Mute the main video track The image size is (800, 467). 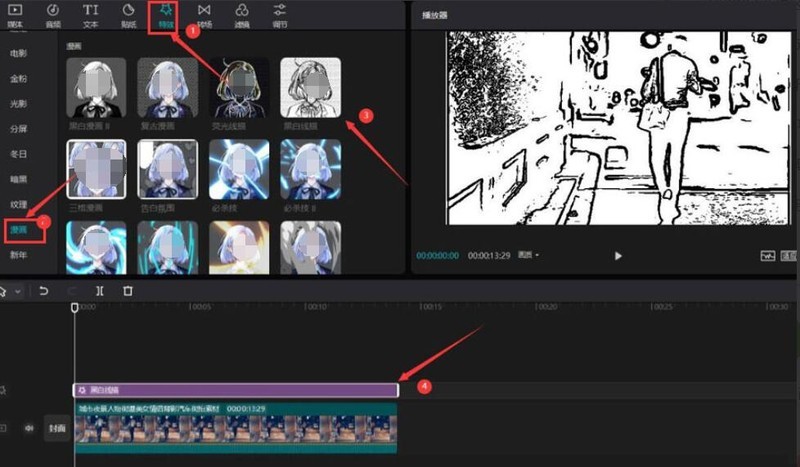click(x=29, y=428)
